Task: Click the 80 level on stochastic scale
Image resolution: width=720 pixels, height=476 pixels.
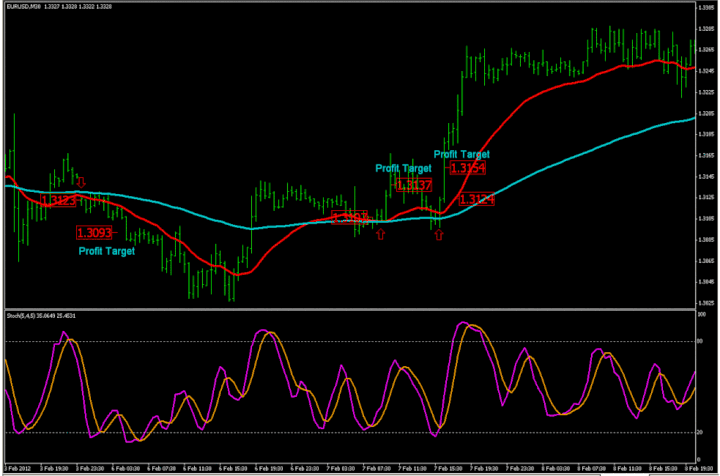Action: pyautogui.click(x=700, y=341)
